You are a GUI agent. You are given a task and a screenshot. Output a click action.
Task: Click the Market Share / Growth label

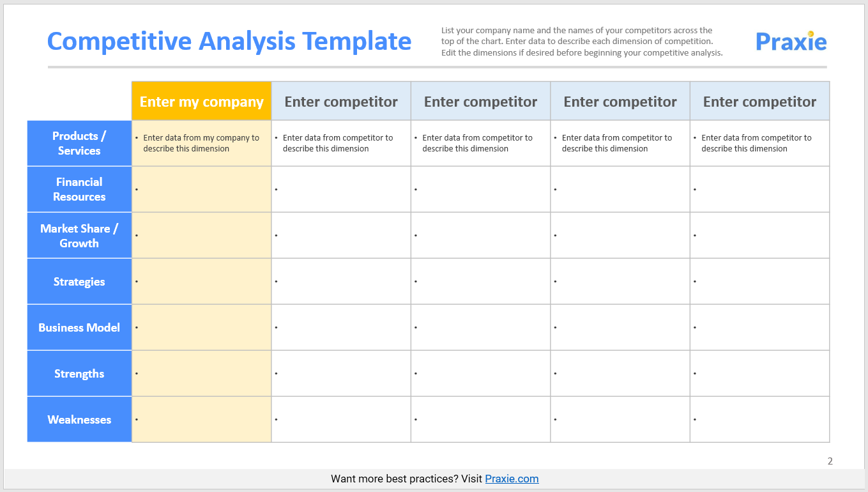(x=79, y=235)
